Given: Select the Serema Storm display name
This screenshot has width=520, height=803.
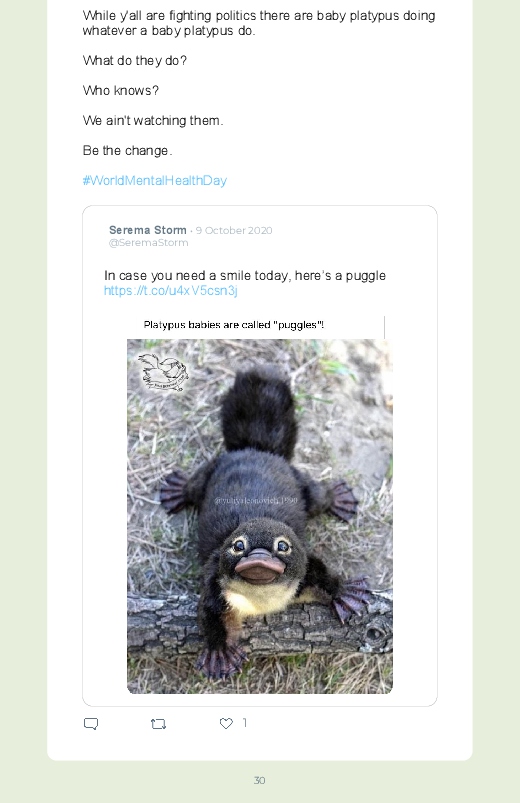Looking at the screenshot, I should tap(148, 230).
